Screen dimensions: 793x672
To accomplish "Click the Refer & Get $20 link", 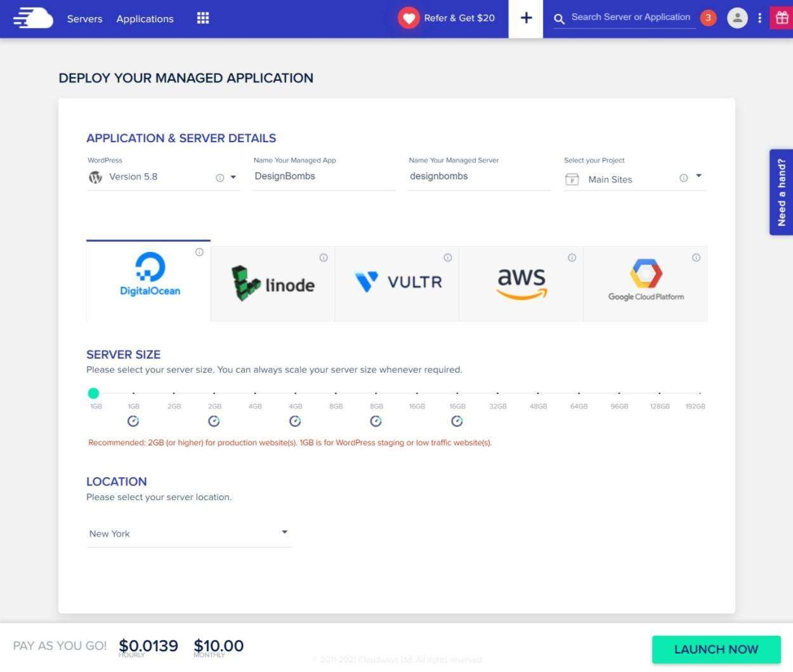I will coord(459,18).
